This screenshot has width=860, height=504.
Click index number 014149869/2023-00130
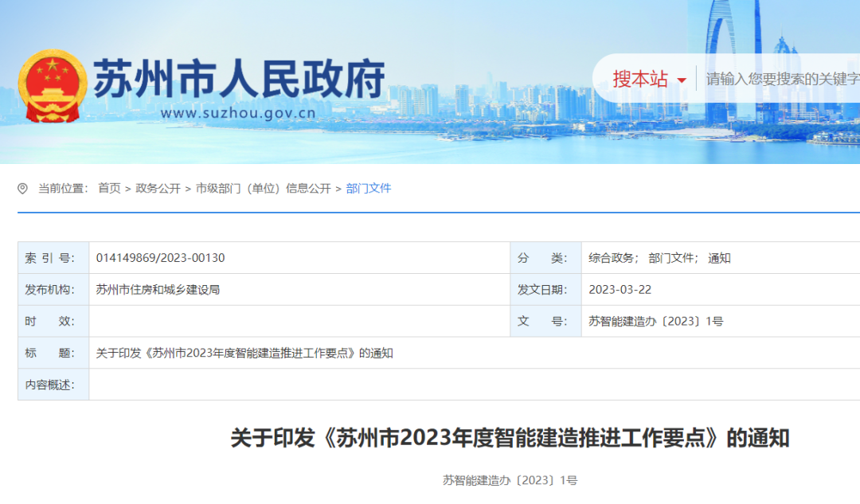pyautogui.click(x=160, y=258)
